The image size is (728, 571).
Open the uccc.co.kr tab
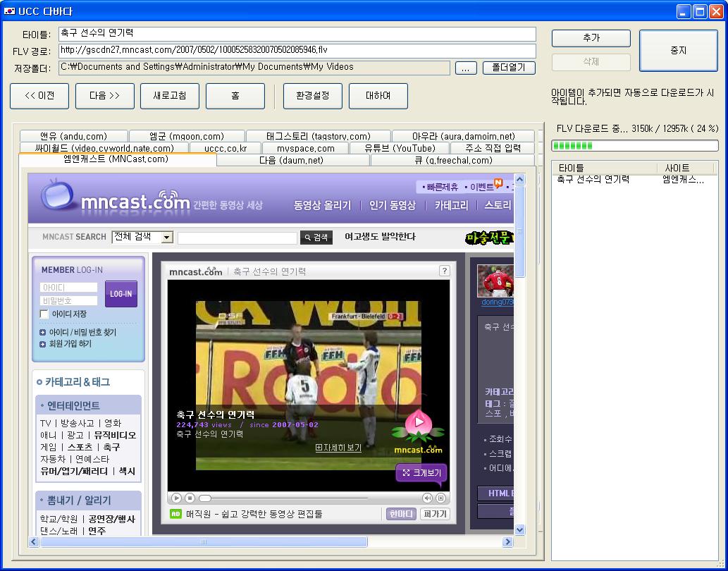point(226,148)
